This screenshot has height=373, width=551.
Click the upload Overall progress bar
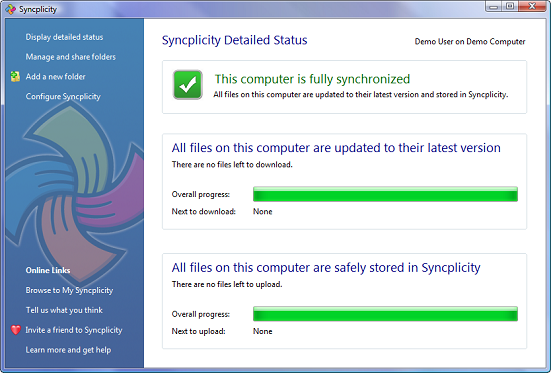pos(385,314)
